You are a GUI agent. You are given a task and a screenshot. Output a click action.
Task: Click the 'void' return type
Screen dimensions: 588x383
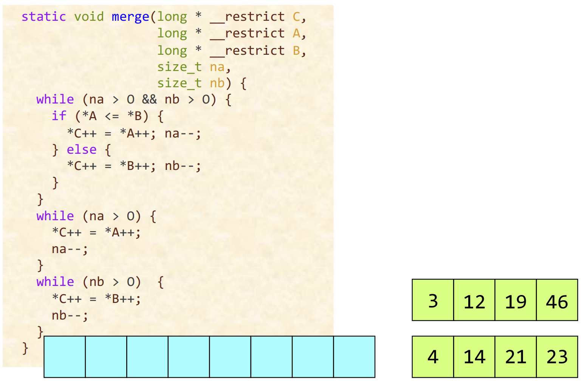click(89, 17)
